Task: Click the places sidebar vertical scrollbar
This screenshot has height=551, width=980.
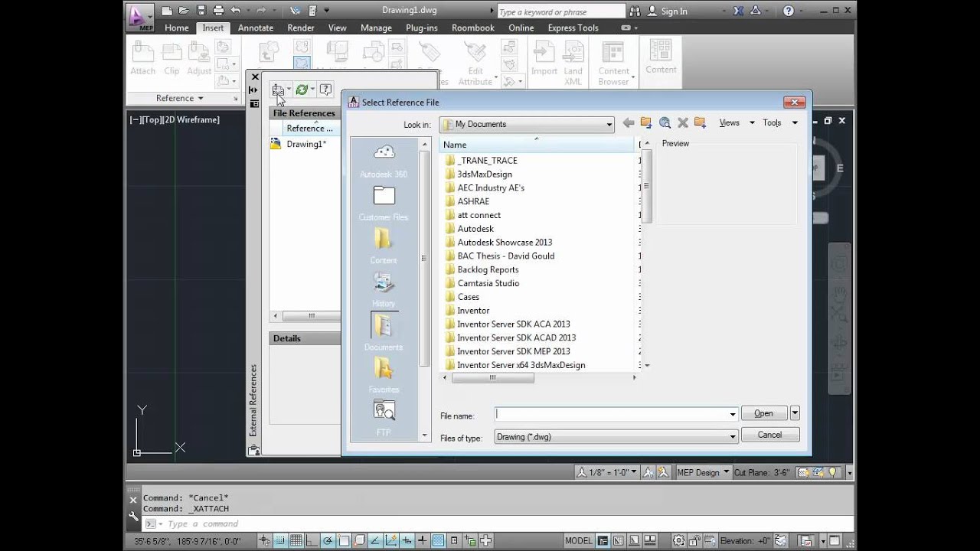Action: pyautogui.click(x=425, y=289)
